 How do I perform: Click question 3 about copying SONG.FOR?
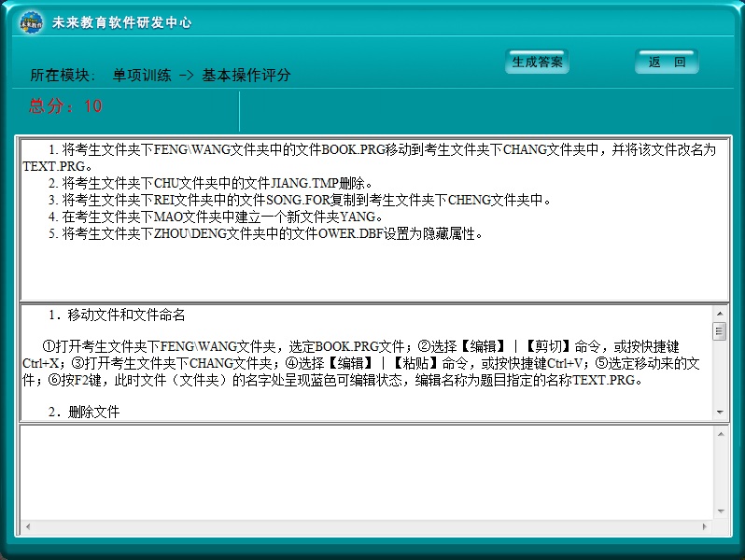(x=300, y=200)
